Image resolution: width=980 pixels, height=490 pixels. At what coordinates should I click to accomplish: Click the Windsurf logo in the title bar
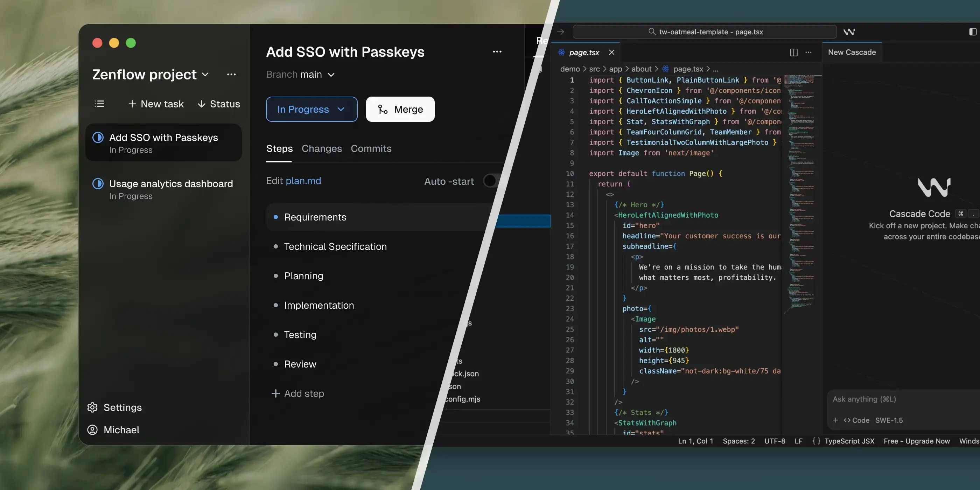coord(849,32)
